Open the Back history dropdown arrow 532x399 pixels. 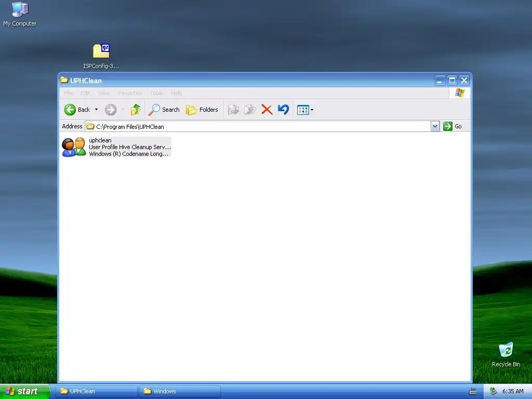click(x=96, y=110)
